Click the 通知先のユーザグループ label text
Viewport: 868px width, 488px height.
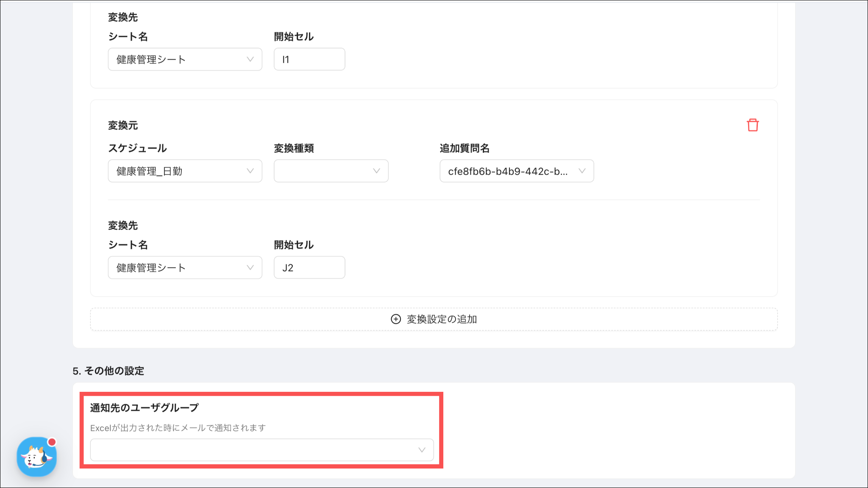(144, 408)
